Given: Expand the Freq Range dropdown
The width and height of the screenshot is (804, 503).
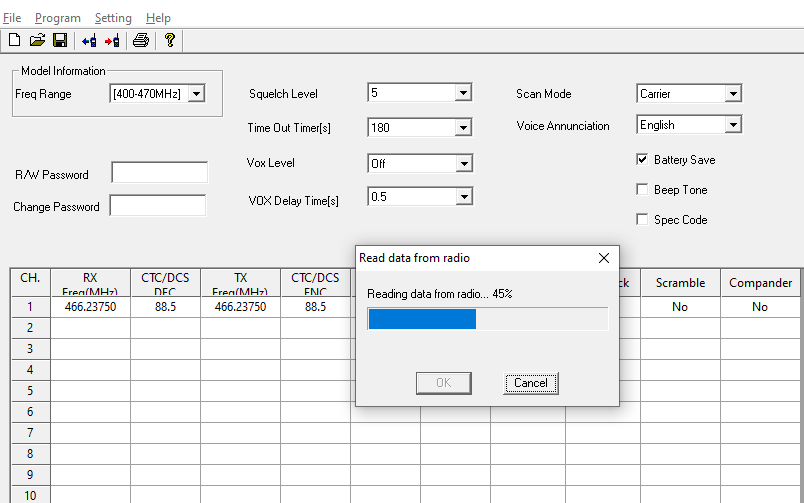Looking at the screenshot, I should click(196, 94).
